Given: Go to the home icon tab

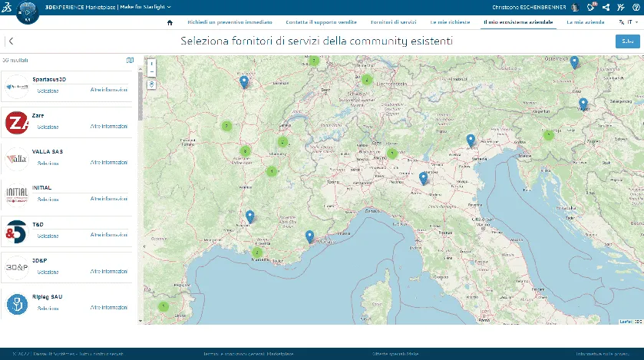Looking at the screenshot, I should coord(170,22).
